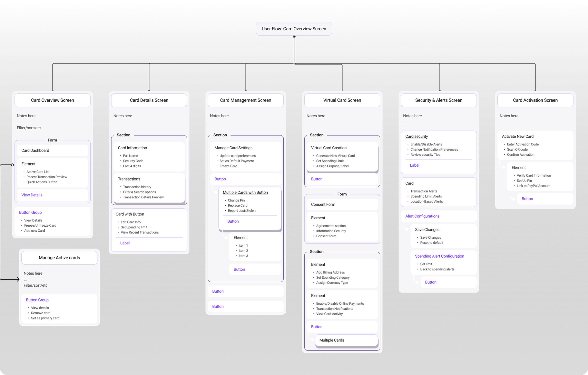This screenshot has height=375, width=588.
Task: Select the Virtual Card Screen title
Action: pyautogui.click(x=342, y=100)
